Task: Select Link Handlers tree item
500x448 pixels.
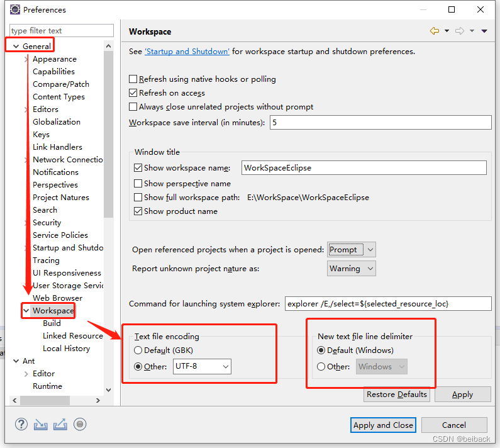Action: pyautogui.click(x=57, y=147)
